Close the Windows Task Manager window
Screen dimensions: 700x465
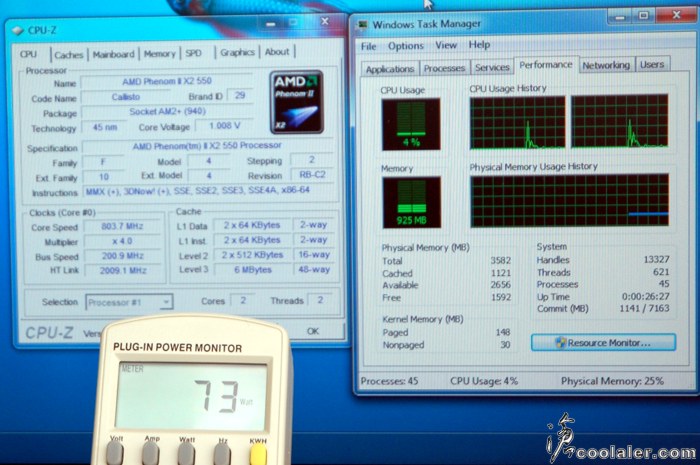coord(676,15)
